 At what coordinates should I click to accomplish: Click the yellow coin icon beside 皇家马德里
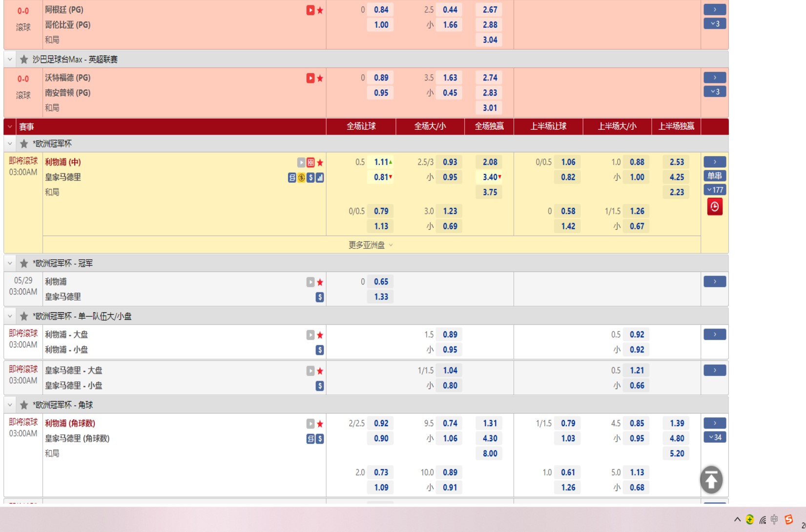[x=301, y=178]
